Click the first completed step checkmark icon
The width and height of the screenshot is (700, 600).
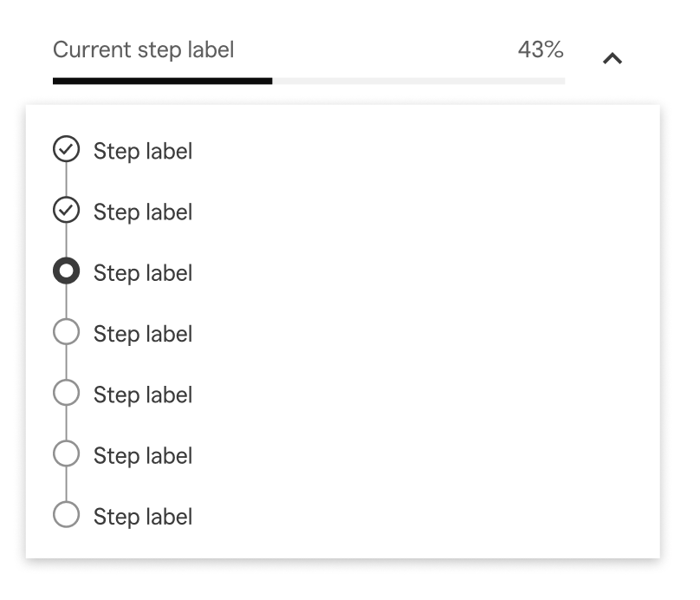pyautogui.click(x=66, y=150)
